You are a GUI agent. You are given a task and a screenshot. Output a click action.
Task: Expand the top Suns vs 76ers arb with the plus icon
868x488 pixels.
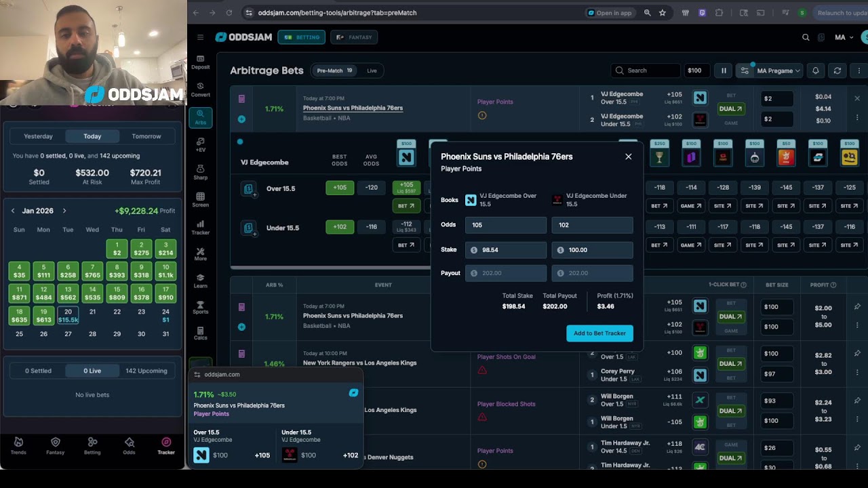pyautogui.click(x=241, y=119)
